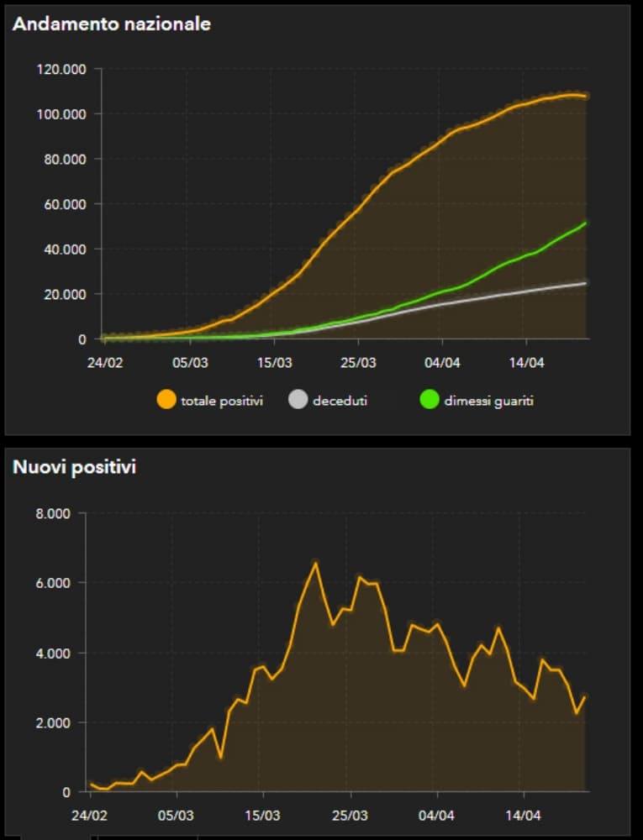The width and height of the screenshot is (643, 840).
Task: Click the 'totale positivi' legend label
Action: (x=222, y=402)
